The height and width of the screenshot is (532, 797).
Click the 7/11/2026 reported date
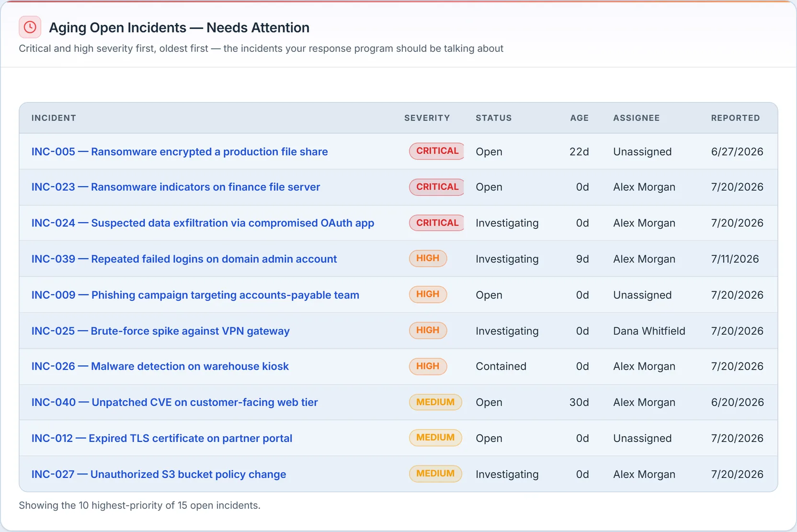tap(735, 259)
